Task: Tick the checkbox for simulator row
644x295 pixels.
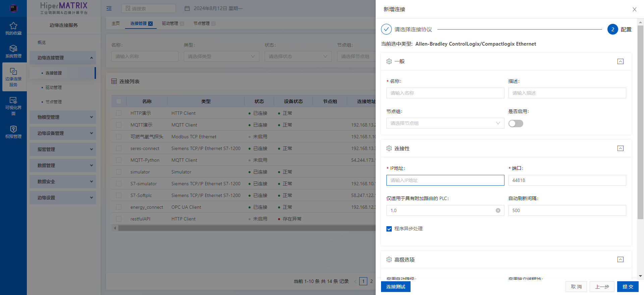Action: [x=119, y=172]
